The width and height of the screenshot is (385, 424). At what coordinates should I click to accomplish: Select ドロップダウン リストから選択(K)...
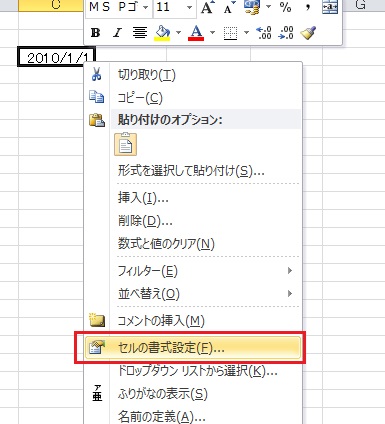point(193,371)
